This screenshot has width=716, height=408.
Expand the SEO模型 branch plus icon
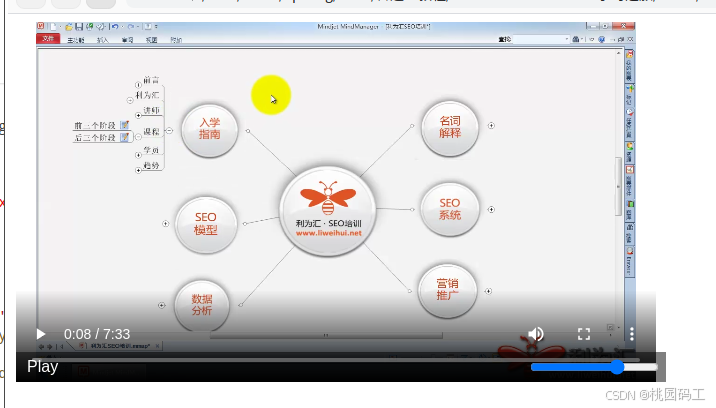(165, 223)
